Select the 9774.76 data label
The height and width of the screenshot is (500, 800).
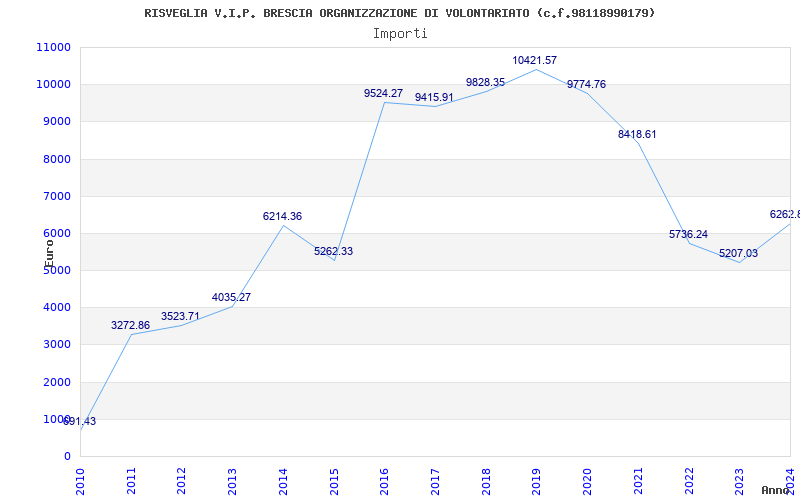[586, 84]
